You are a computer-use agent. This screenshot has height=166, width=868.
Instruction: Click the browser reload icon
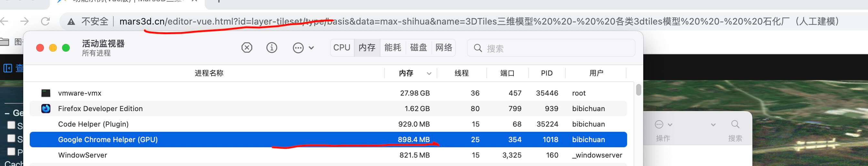click(x=45, y=22)
